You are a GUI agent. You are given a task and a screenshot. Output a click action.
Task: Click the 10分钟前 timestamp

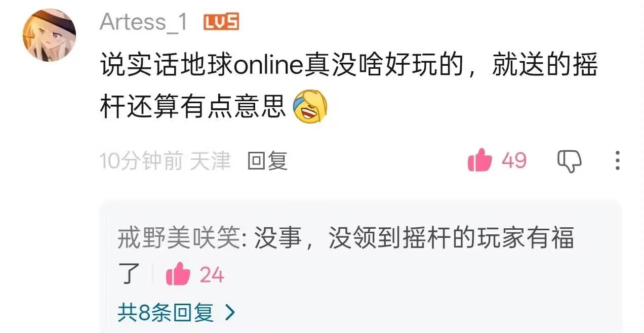point(141,161)
